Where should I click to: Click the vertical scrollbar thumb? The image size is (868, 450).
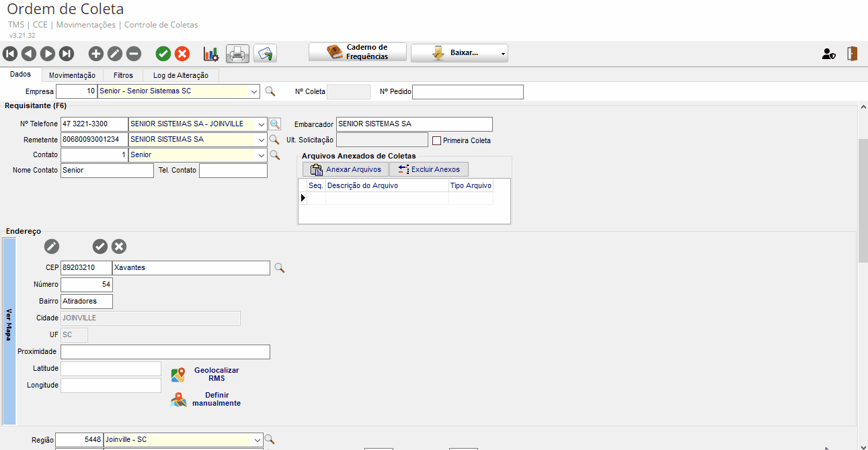[x=863, y=201]
